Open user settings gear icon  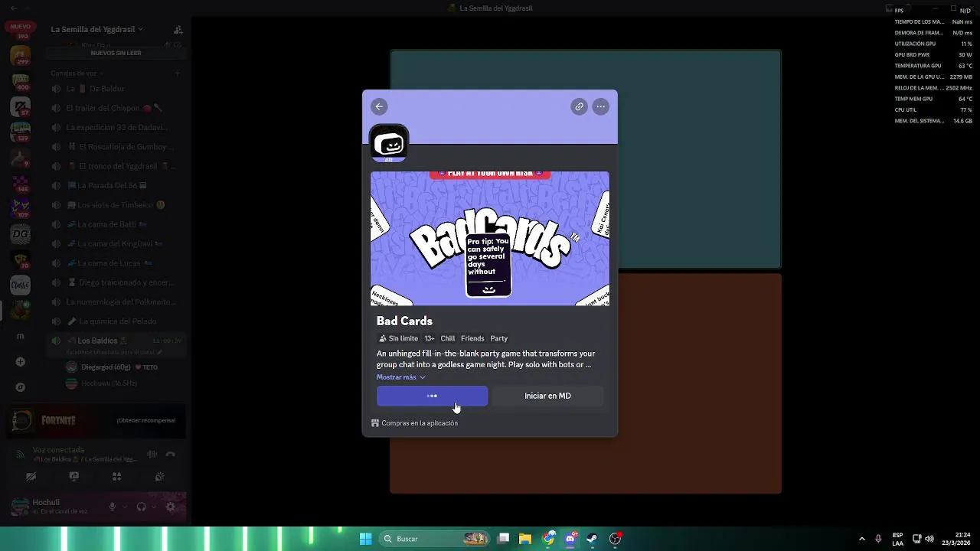[170, 507]
